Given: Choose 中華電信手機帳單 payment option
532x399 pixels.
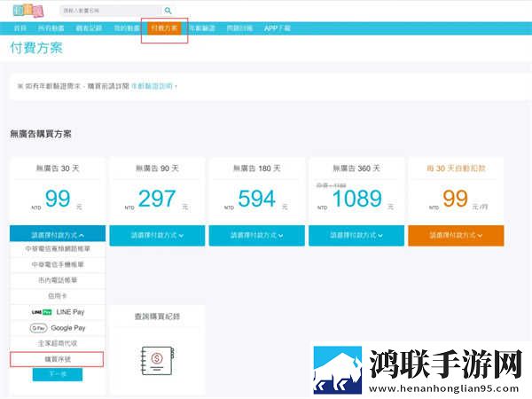Looking at the screenshot, I should coord(58,264).
